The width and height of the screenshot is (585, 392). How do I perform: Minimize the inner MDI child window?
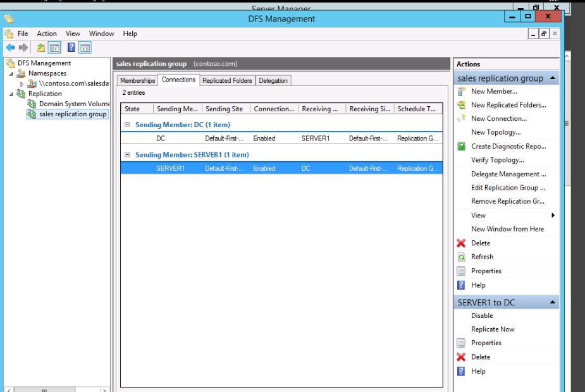coord(534,34)
